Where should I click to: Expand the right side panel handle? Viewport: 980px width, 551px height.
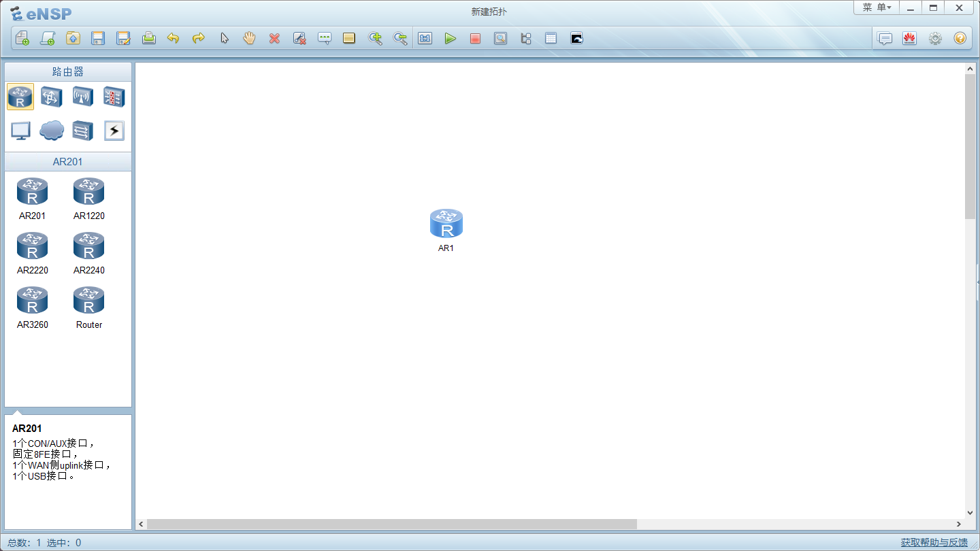[978, 282]
